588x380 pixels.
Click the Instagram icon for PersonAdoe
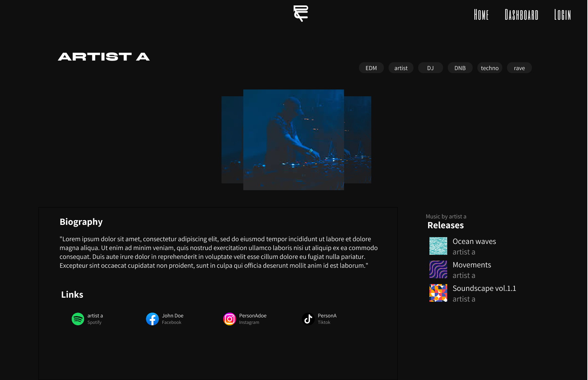click(229, 319)
